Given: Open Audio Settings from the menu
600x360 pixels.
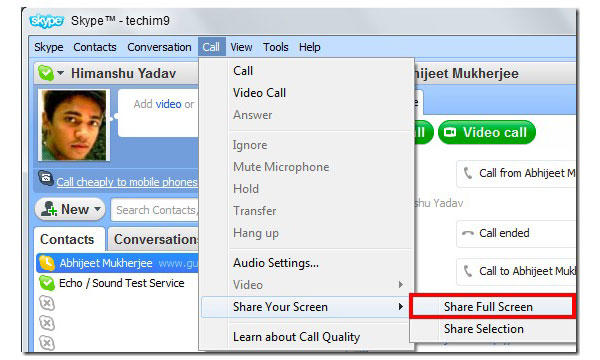Looking at the screenshot, I should tap(306, 263).
